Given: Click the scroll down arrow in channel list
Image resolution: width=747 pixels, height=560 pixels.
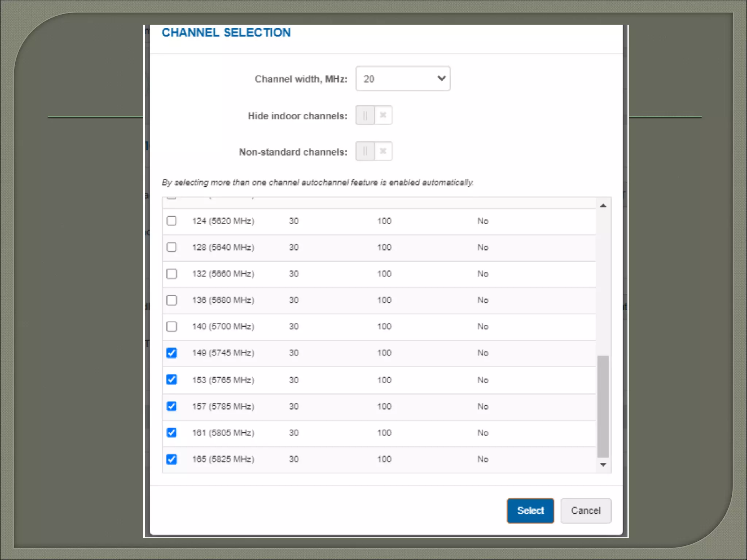Looking at the screenshot, I should click(603, 464).
